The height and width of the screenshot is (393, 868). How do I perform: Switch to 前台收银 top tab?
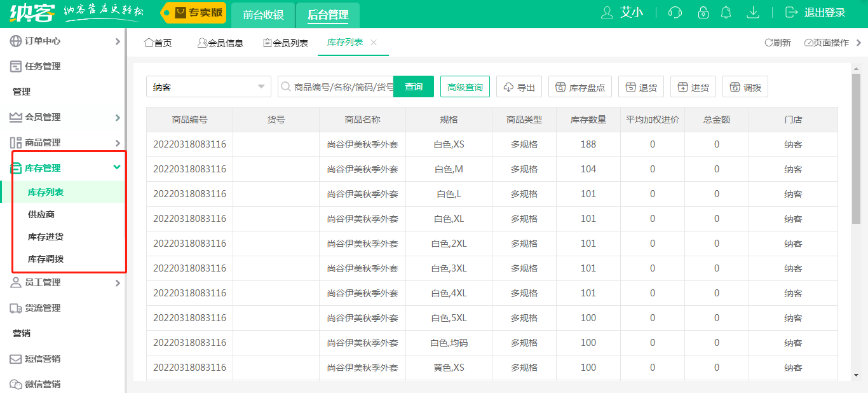[263, 15]
